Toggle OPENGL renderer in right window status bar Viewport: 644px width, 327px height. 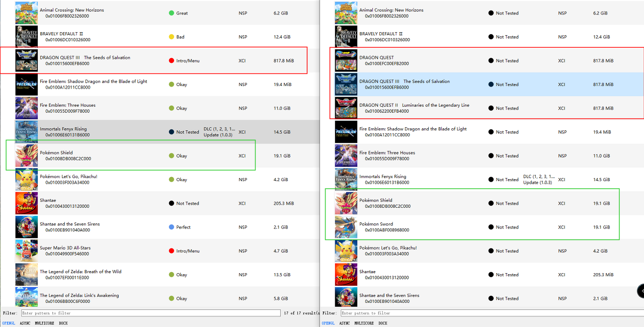click(329, 323)
